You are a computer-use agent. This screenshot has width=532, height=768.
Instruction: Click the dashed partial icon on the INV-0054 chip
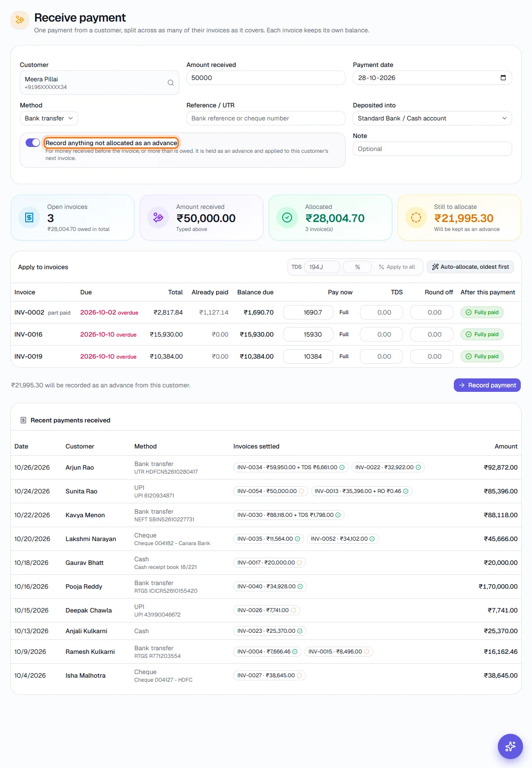(301, 491)
